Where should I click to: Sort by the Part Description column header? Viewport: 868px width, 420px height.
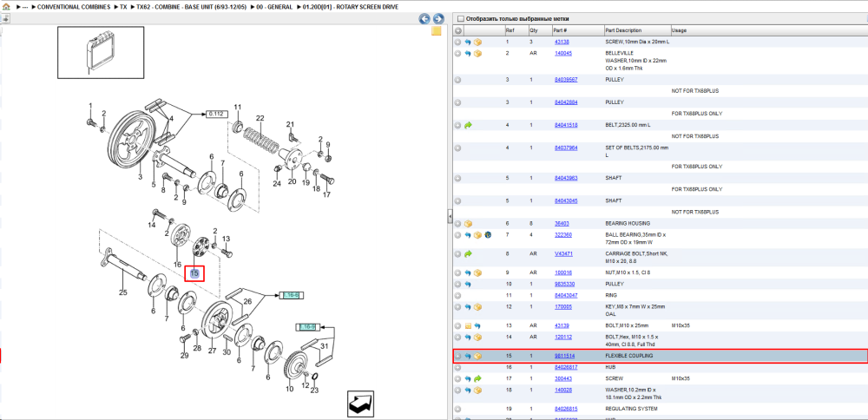(x=636, y=30)
